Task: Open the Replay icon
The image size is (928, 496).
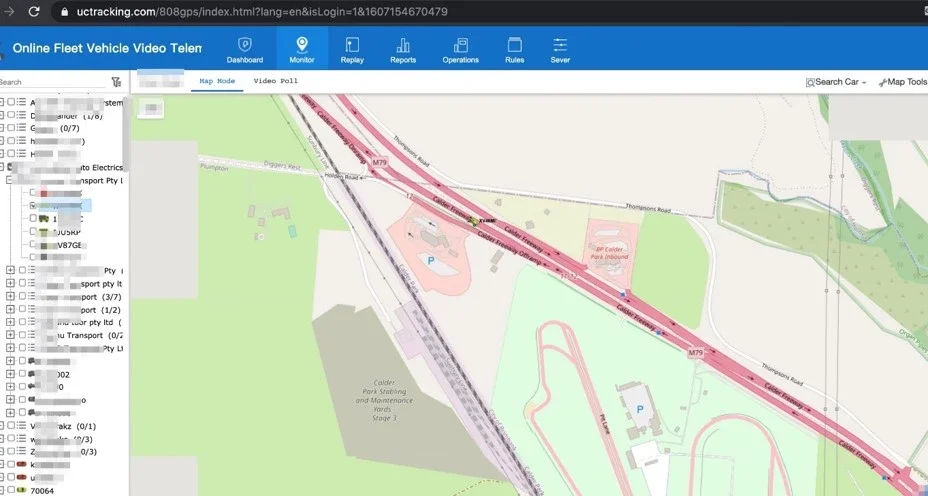Action: coord(352,44)
